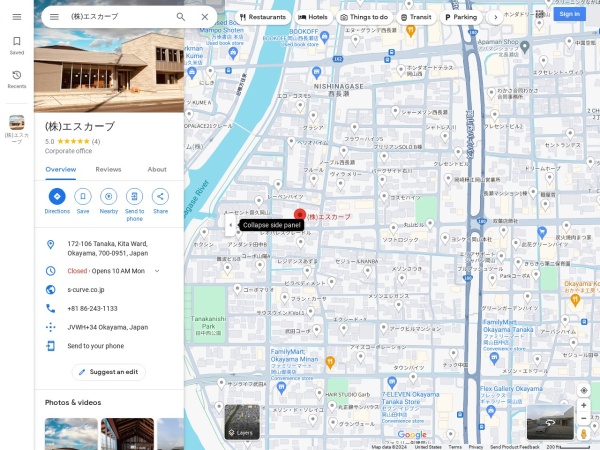
Task: Click Suggest an edit button
Action: (x=109, y=372)
